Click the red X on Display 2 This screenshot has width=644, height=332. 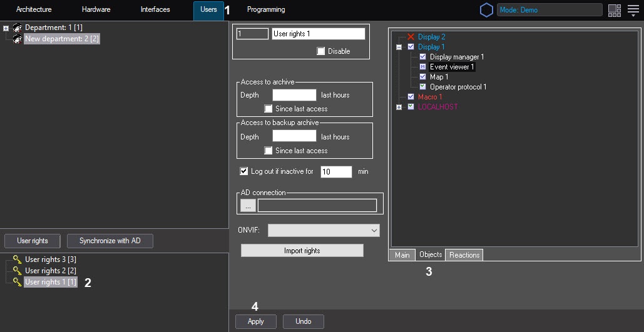[x=411, y=37]
